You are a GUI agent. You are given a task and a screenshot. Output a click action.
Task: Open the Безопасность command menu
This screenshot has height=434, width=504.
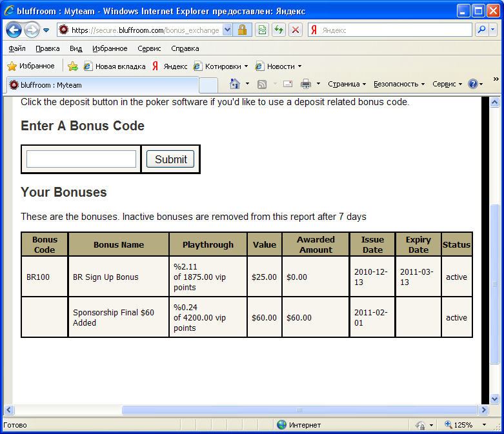pyautogui.click(x=399, y=84)
